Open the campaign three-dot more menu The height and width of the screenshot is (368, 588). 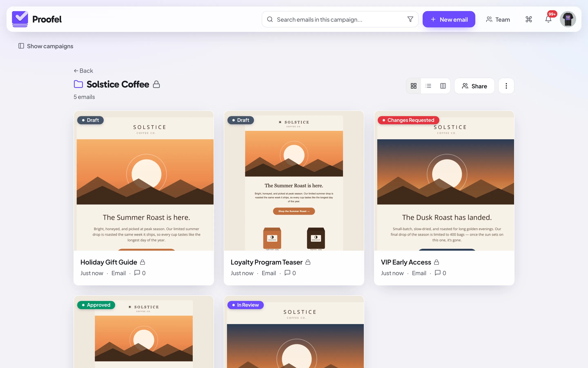[x=506, y=86]
